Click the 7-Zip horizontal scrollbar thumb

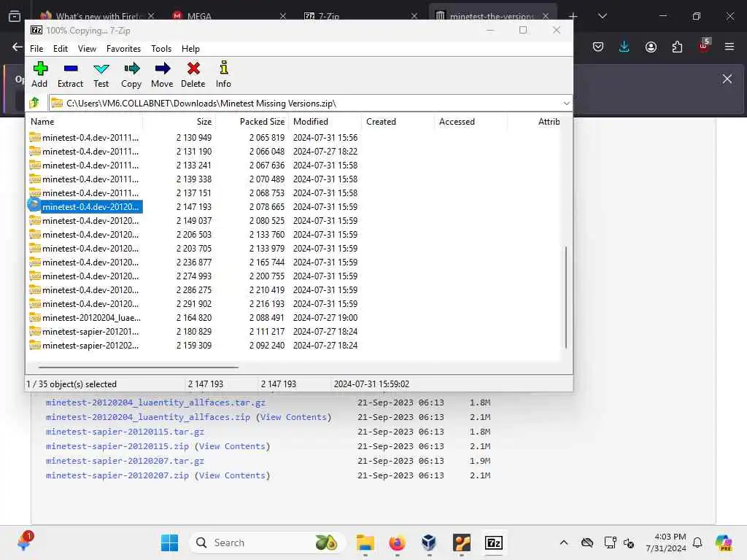[x=138, y=367]
